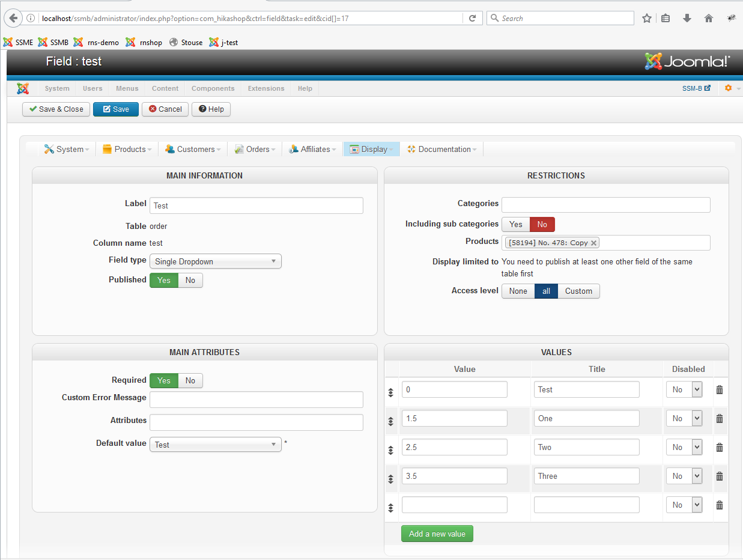Set Access level to Custom

pyautogui.click(x=579, y=291)
